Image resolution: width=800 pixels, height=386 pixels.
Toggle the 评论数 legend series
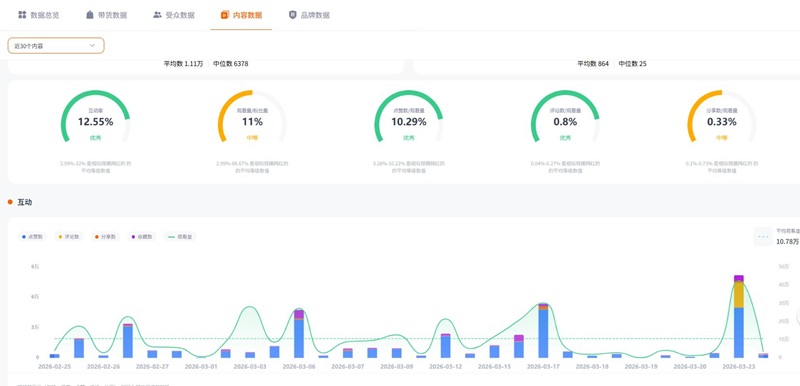69,237
